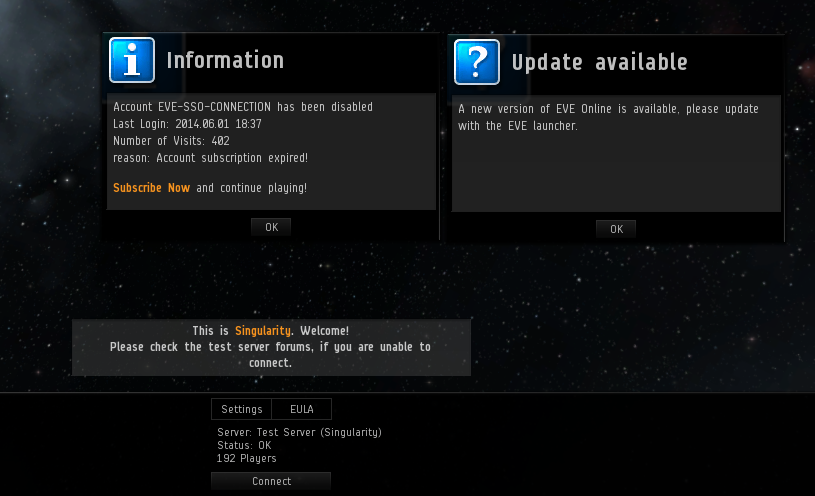Select 'Account EVE-SSO-CONNECTION has been disabled' text

point(243,107)
